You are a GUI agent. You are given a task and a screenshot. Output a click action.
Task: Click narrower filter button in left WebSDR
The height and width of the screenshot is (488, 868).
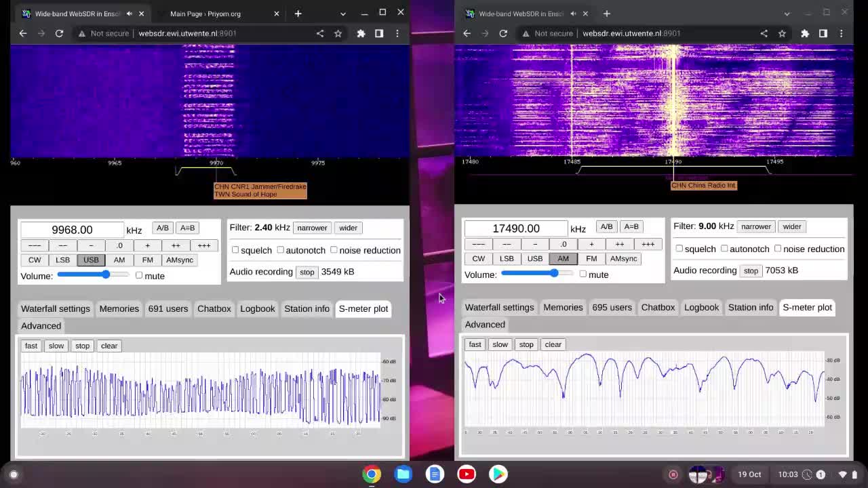coord(312,228)
